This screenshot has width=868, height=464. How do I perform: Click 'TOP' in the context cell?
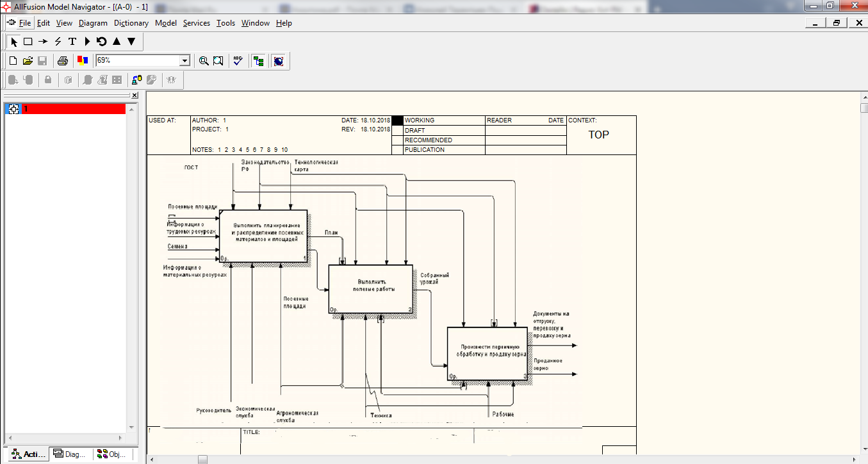[598, 135]
